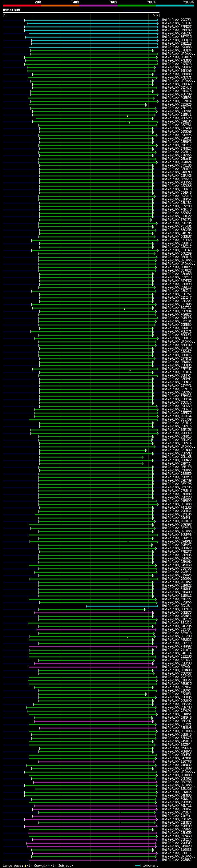Click the UniRef100_B1C176 hit label
197x868 pixels.
click(177, 619)
